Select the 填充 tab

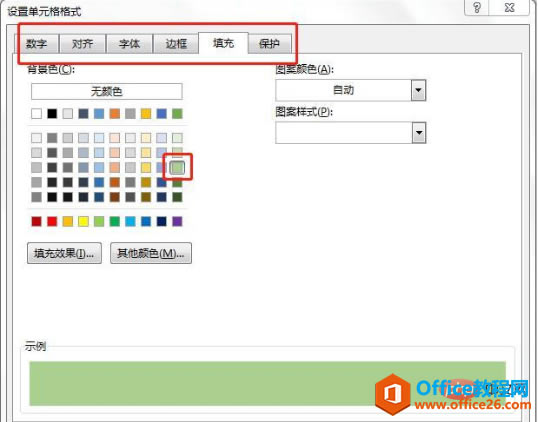coord(223,43)
